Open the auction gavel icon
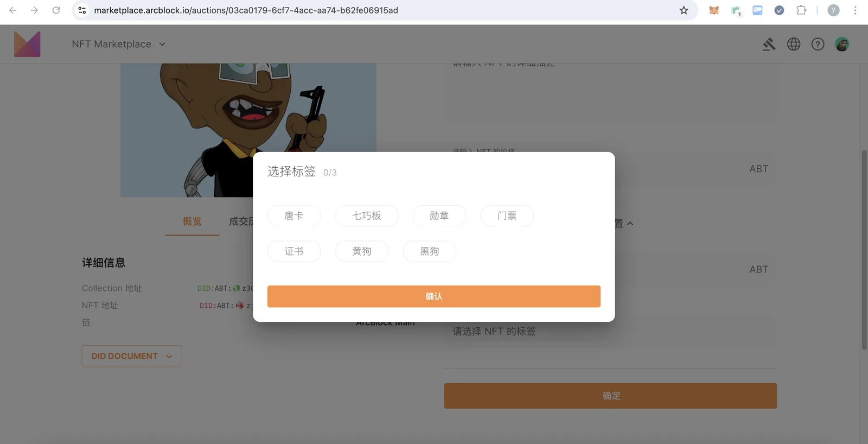The width and height of the screenshot is (868, 444). [x=769, y=44]
